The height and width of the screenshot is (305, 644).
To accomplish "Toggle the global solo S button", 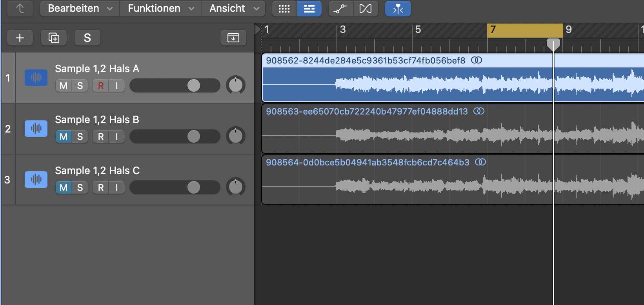I will click(x=87, y=38).
